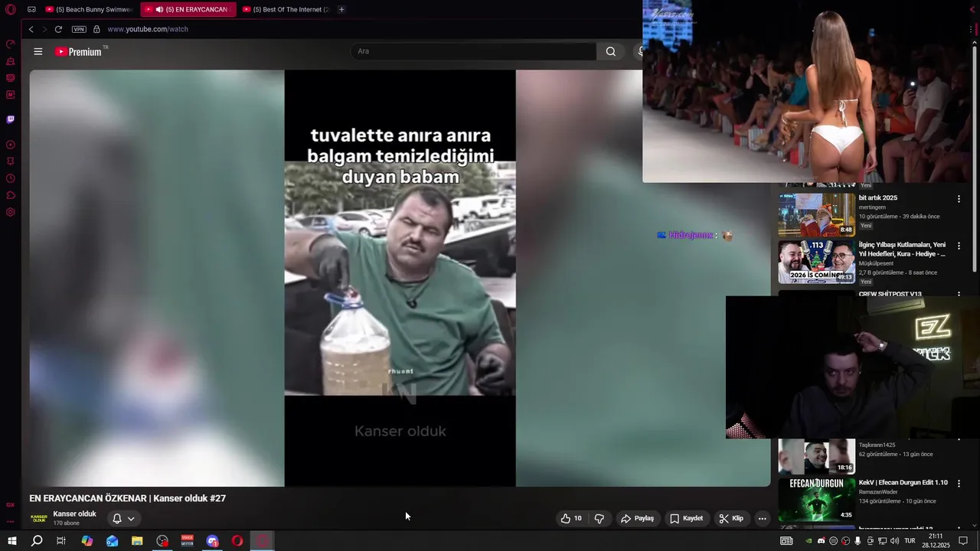
Task: Open Kanser olduk channel avatar
Action: 38,518
